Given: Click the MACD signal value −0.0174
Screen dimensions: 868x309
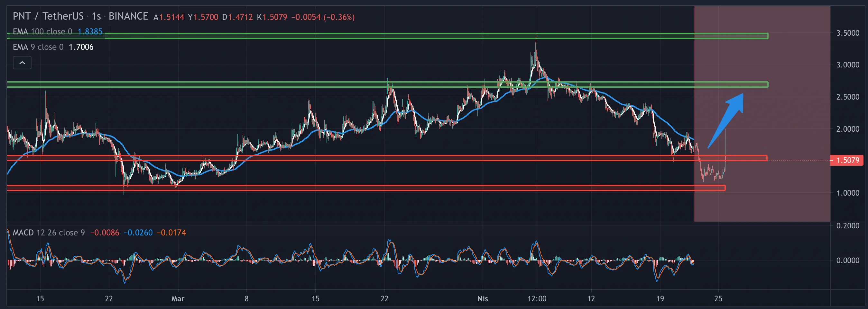Looking at the screenshot, I should [171, 233].
